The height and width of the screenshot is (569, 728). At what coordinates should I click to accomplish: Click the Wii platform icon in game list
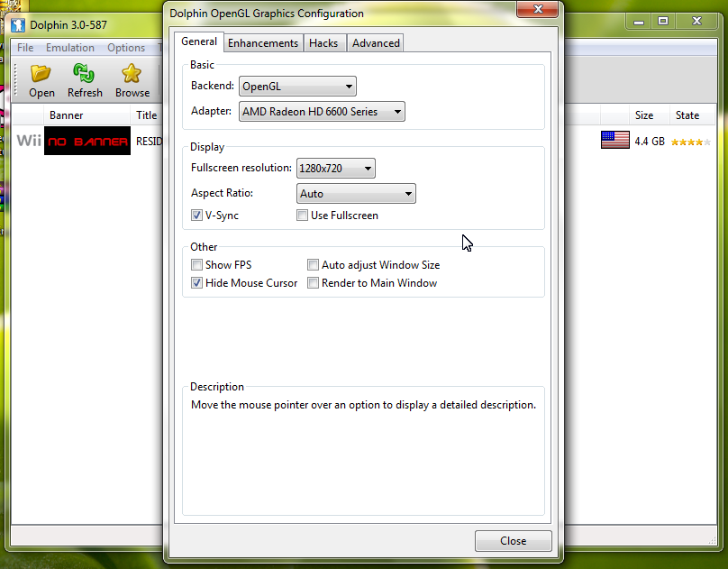click(x=29, y=141)
